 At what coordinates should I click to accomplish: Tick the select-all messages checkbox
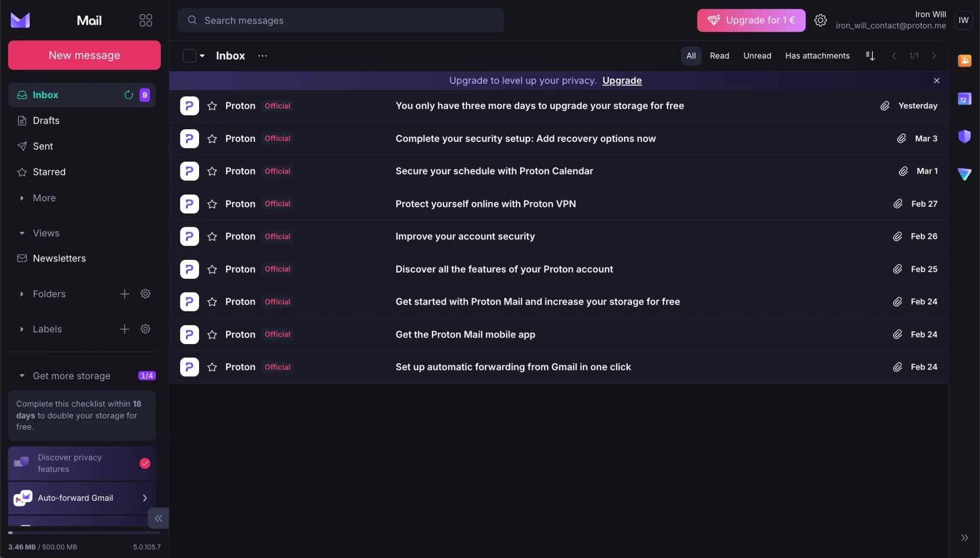[189, 56]
